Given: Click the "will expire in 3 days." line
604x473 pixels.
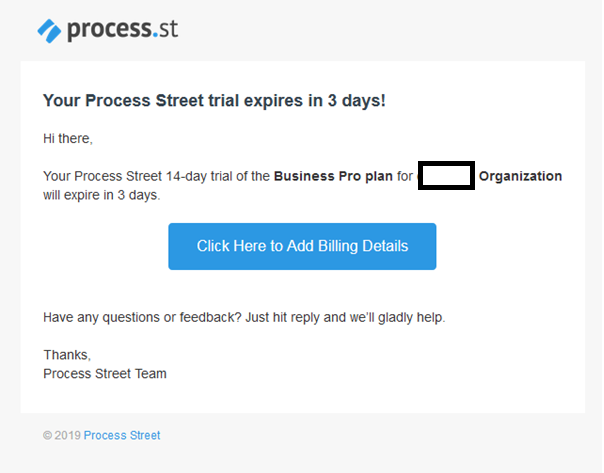Looking at the screenshot, I should [x=102, y=195].
